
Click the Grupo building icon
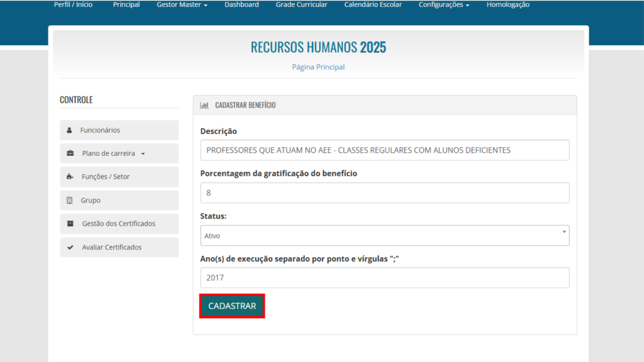69,200
